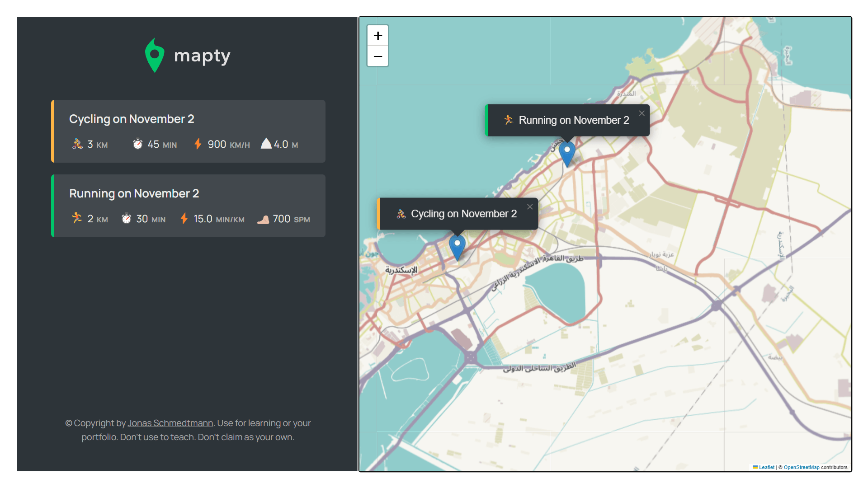Open the Leaflet attribution link
This screenshot has height=488, width=868.
coord(766,468)
